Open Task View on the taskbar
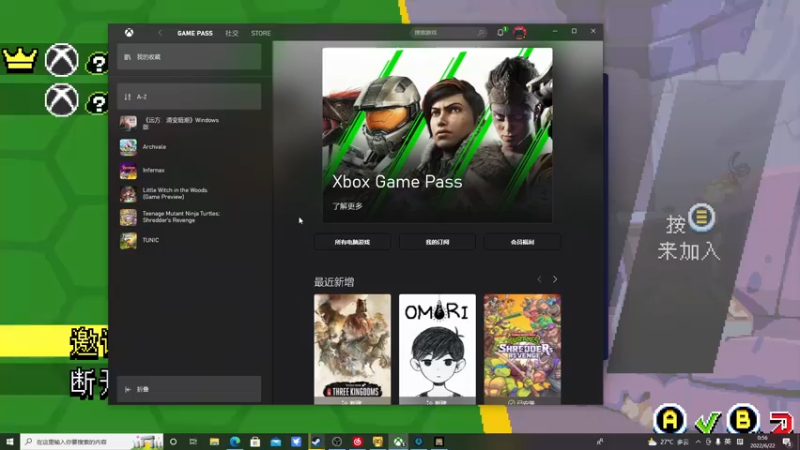 click(193, 442)
